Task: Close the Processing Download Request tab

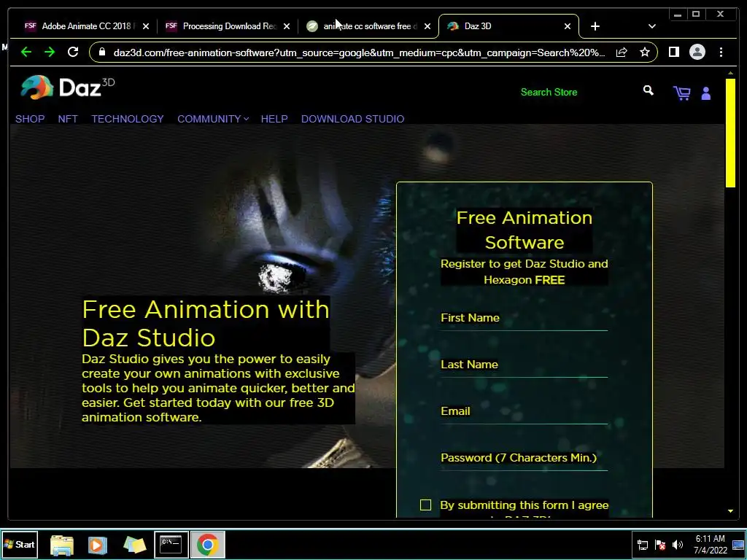Action: 286,26
